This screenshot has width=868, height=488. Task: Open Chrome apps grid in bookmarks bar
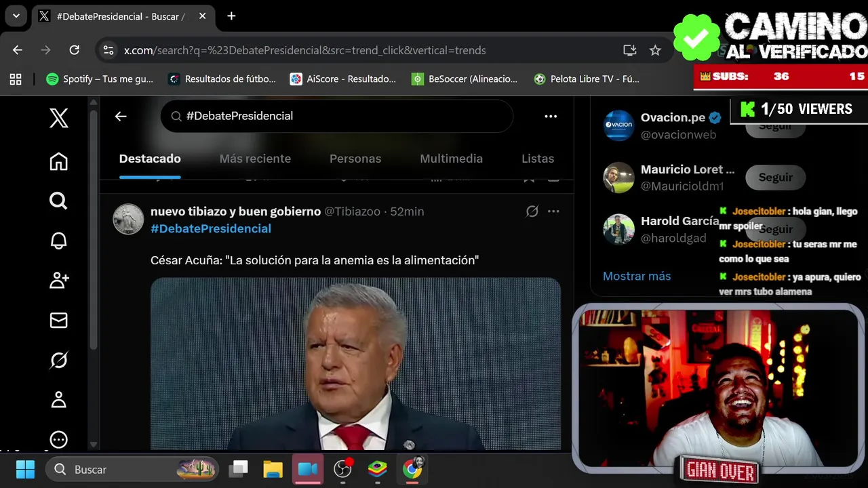[x=16, y=79]
